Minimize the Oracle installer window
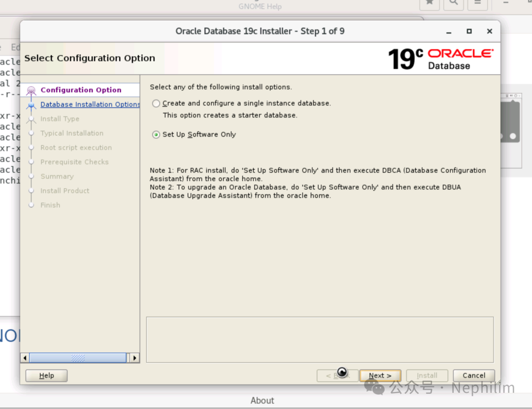 tap(449, 31)
